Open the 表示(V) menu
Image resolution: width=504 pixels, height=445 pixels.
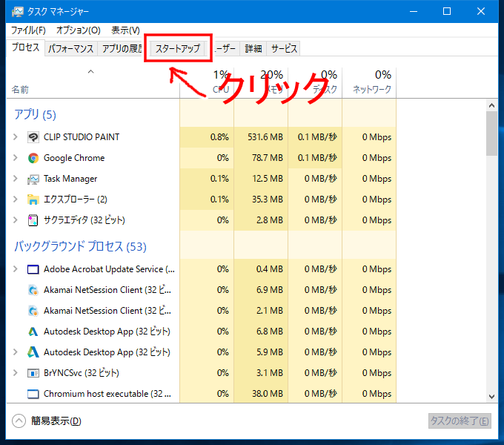tap(125, 30)
